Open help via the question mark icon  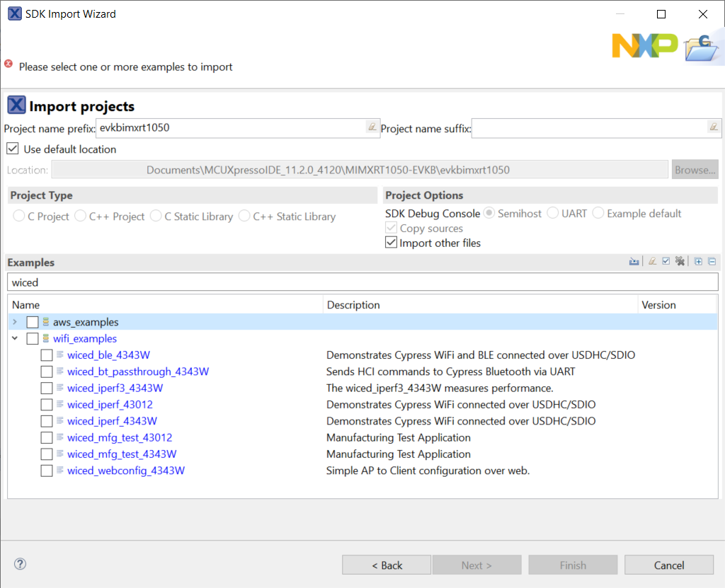click(20, 564)
